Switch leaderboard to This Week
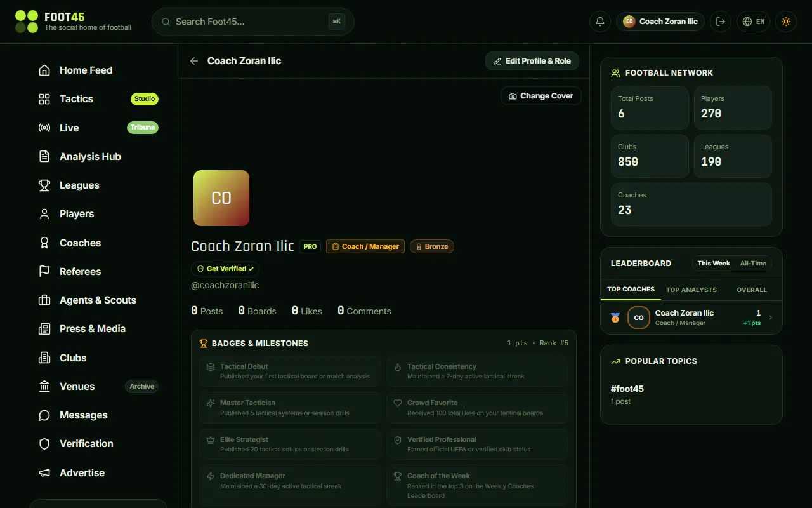This screenshot has height=508, width=812. [714, 263]
